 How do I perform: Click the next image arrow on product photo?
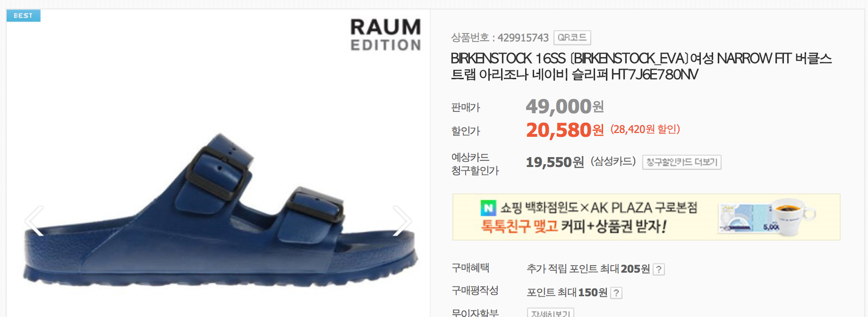coord(402,221)
